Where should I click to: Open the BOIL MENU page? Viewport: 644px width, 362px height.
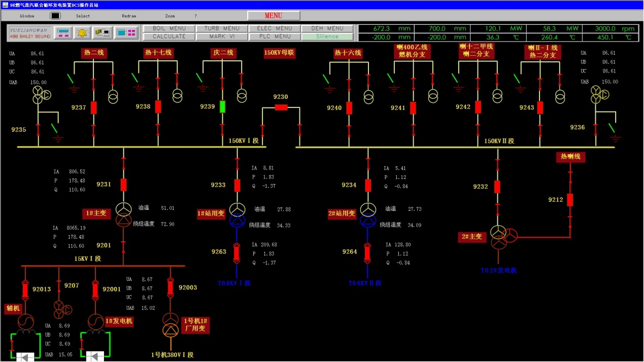point(170,28)
